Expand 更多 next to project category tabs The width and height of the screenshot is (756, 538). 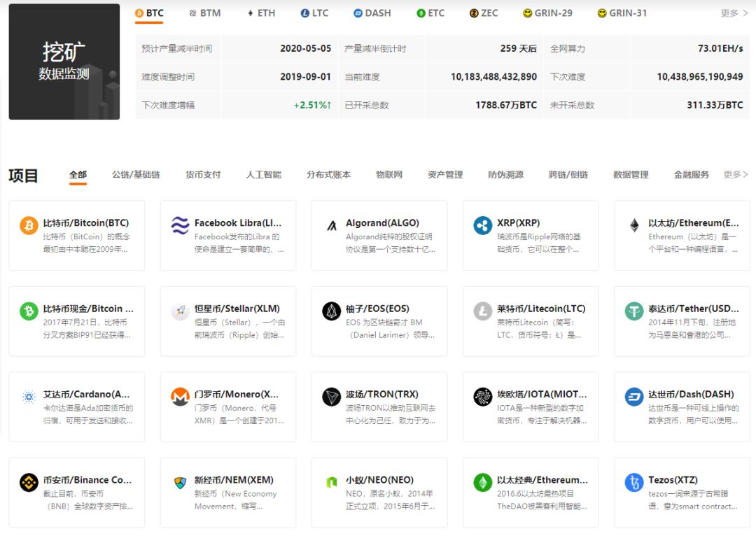tap(736, 174)
